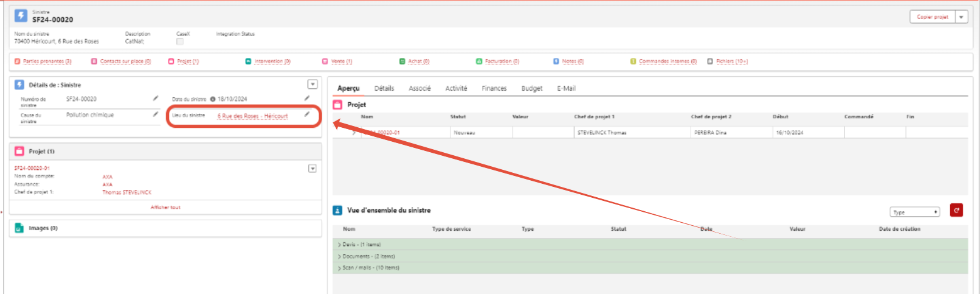Click the Intervention related-list icon
This screenshot has width=980, height=294.
[x=248, y=61]
